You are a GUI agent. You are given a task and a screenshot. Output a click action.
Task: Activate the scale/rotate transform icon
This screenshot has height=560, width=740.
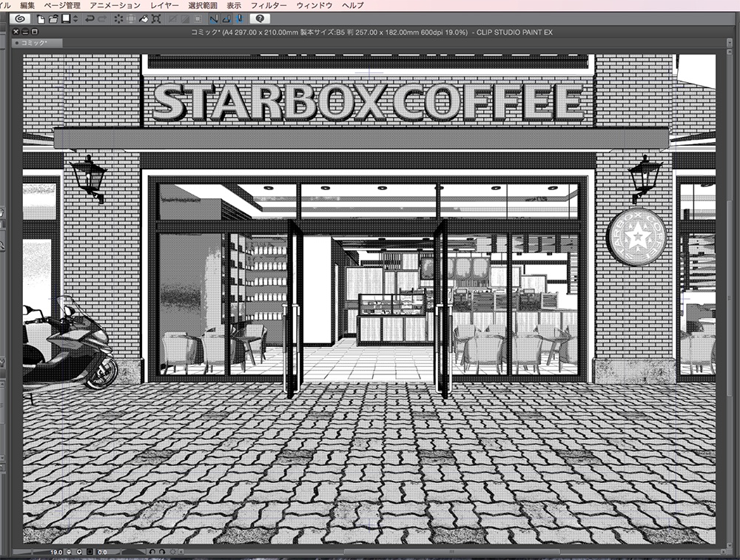point(156,19)
